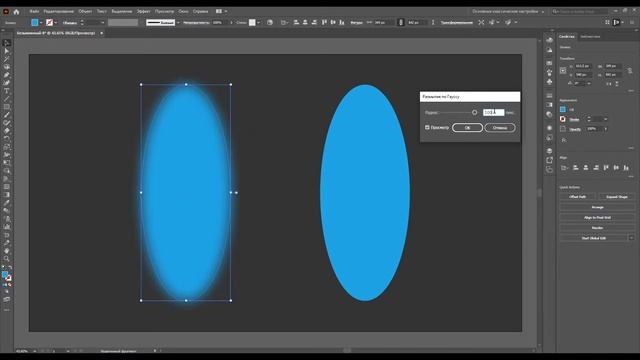Open the Stroke weight dropdown in Properties
Viewport: 640px width, 360px height.
click(605, 119)
